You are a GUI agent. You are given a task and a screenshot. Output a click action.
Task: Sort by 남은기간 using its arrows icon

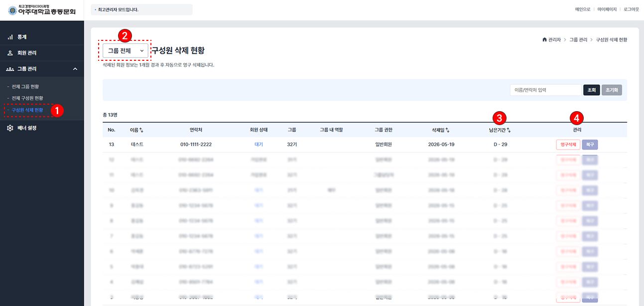pos(509,130)
